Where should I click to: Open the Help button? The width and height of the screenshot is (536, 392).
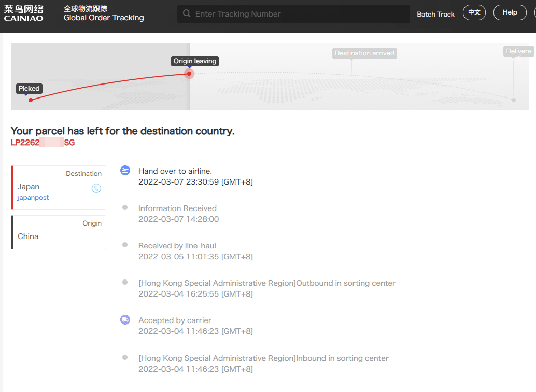[510, 12]
